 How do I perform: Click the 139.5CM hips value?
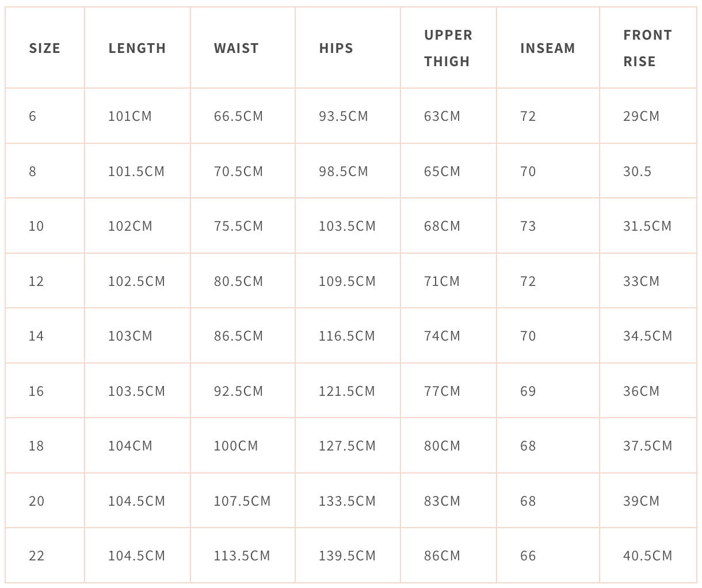pyautogui.click(x=347, y=556)
